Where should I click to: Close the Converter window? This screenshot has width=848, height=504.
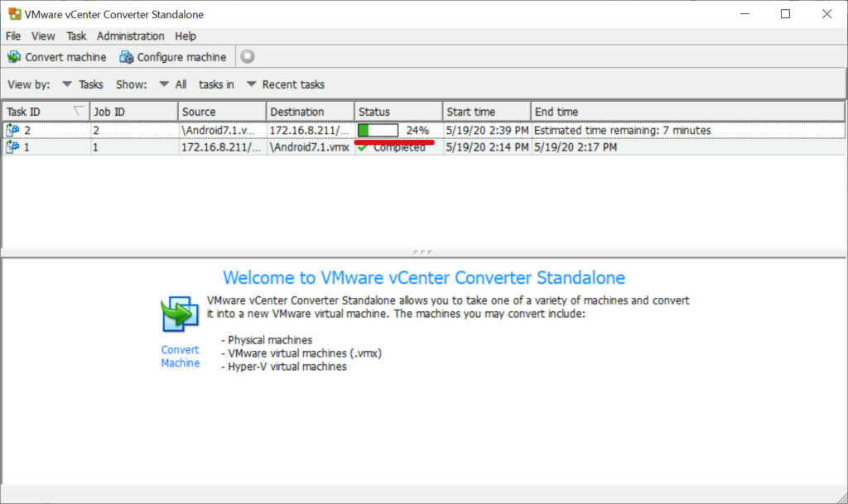(x=827, y=14)
